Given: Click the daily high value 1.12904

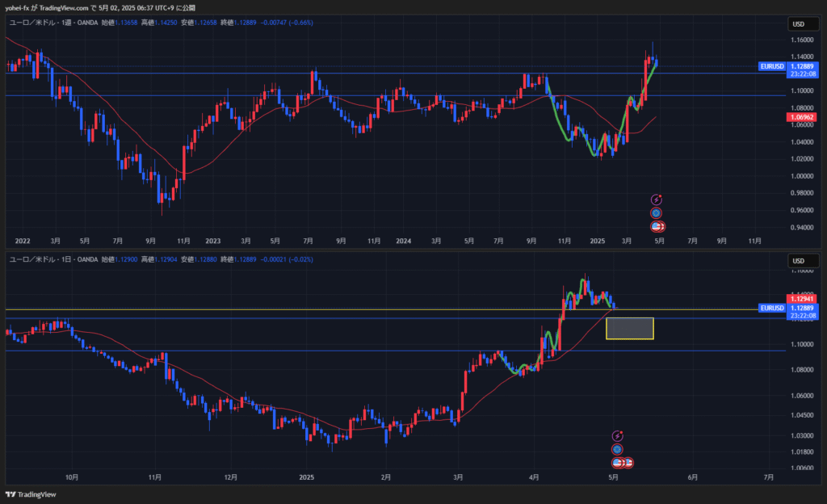Looking at the screenshot, I should (166, 259).
